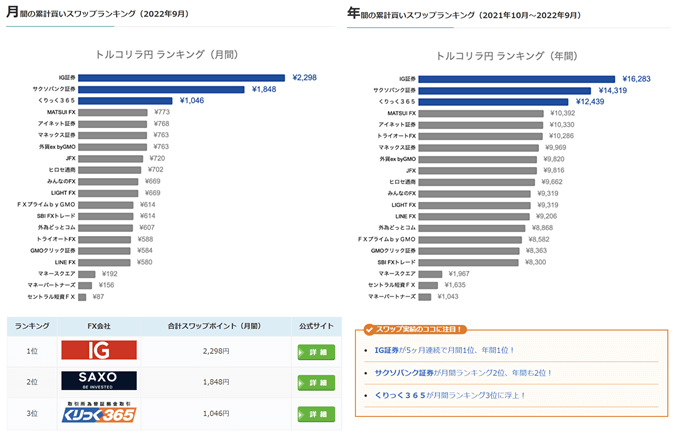The height and width of the screenshot is (434, 680).
Task: Click the ¥14,319 value in yearly chart
Action: click(x=613, y=91)
